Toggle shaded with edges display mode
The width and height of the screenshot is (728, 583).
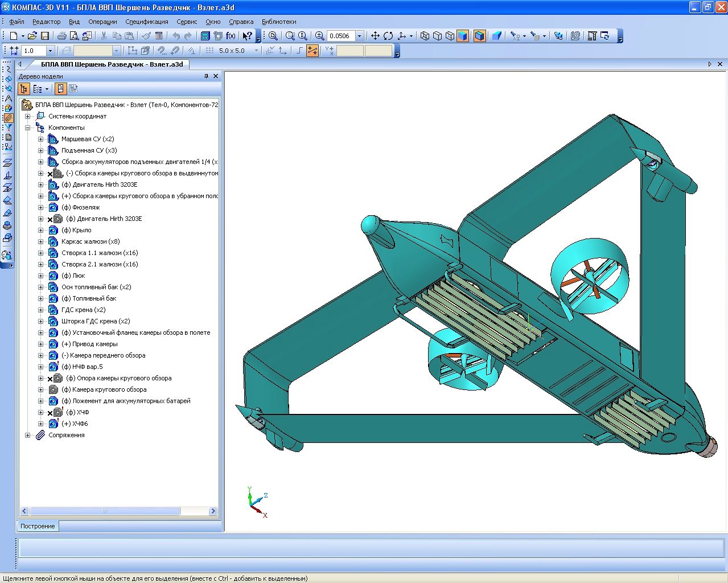pos(479,36)
